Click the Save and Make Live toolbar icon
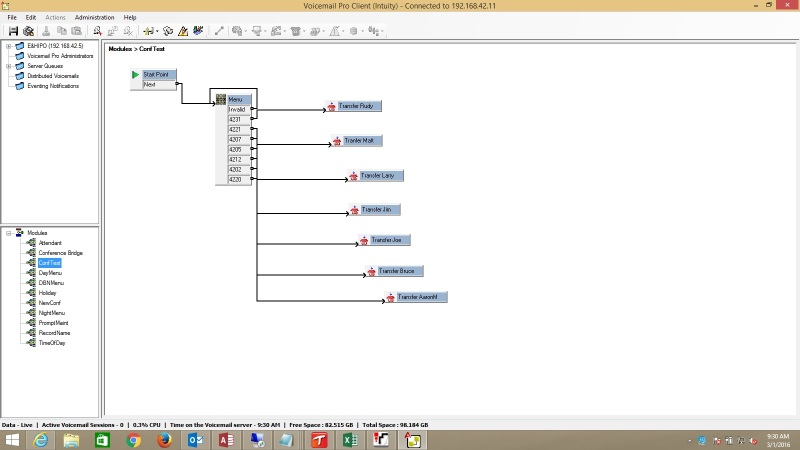Image resolution: width=800 pixels, height=450 pixels. pos(13,31)
